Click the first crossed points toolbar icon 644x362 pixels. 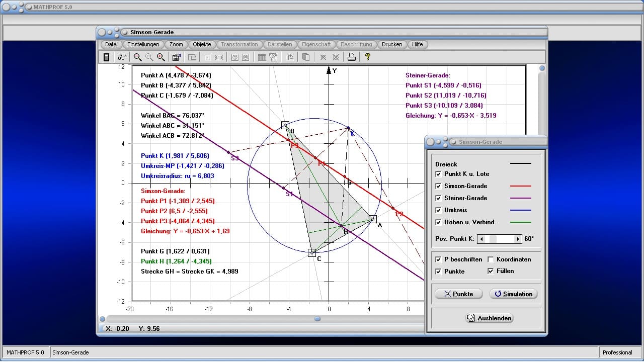[x=323, y=57]
